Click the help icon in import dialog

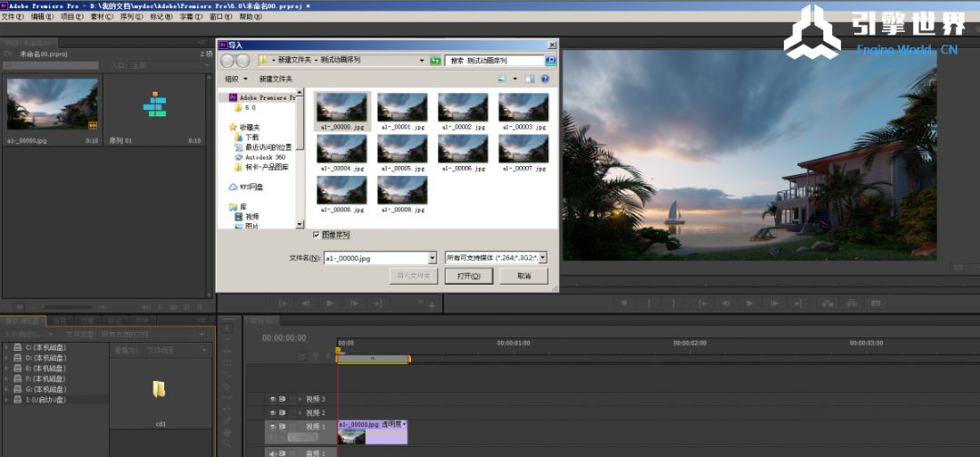pyautogui.click(x=545, y=79)
